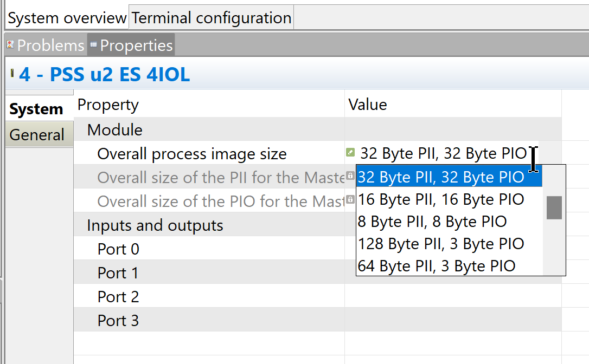This screenshot has height=364, width=589.
Task: Click the Properties tab icon
Action: pos(93,44)
